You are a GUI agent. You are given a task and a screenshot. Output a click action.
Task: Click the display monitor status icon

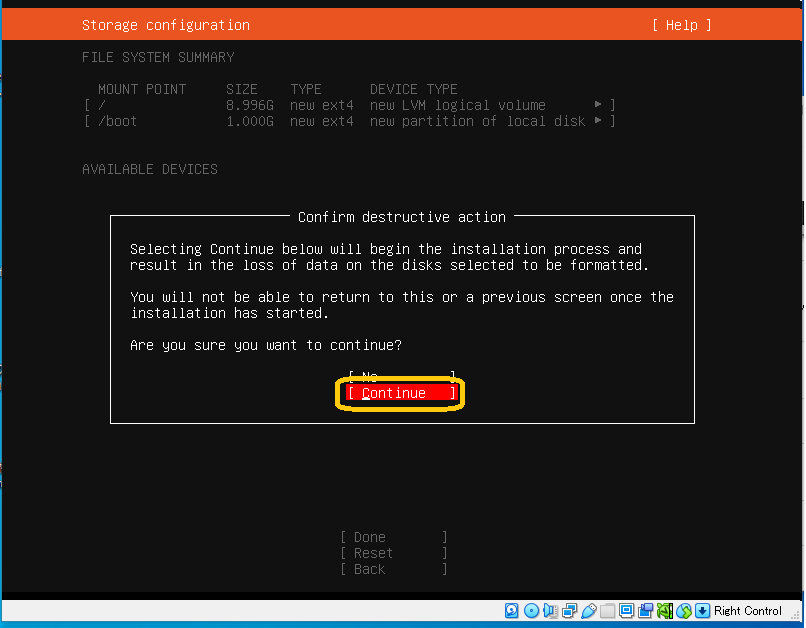[626, 610]
